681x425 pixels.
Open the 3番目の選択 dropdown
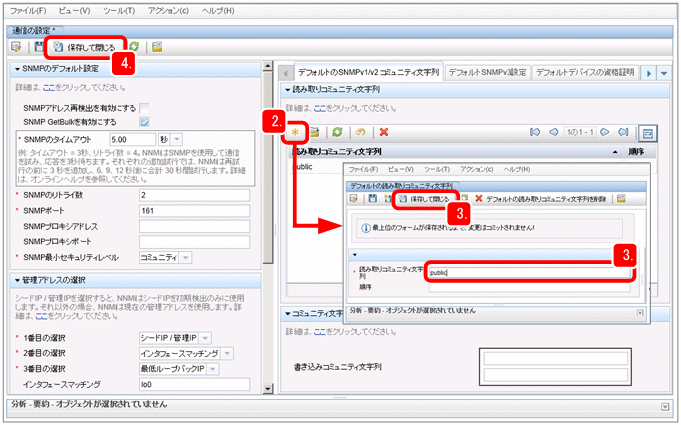point(213,369)
